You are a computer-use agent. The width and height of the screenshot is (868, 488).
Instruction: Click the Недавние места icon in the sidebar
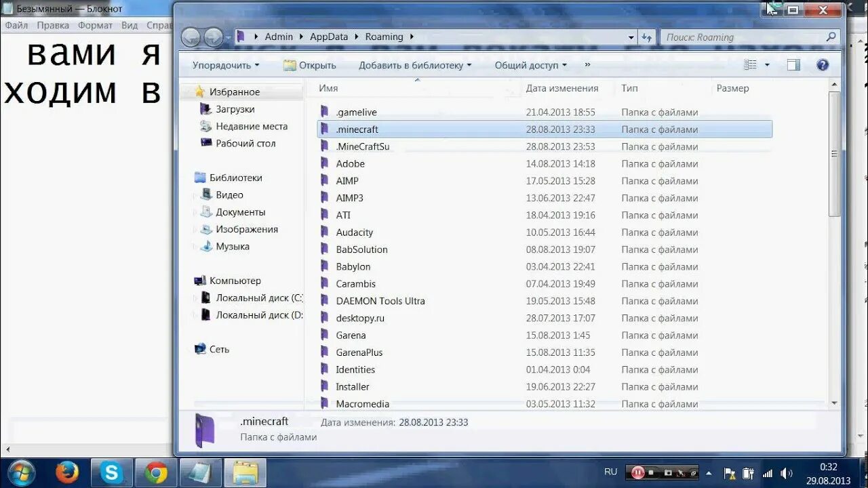click(x=205, y=126)
